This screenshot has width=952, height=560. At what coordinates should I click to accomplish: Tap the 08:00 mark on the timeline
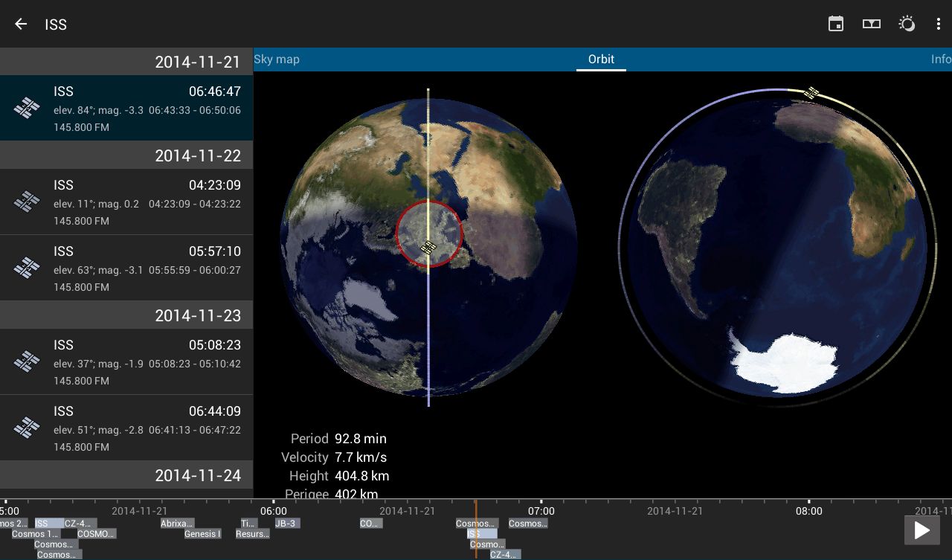click(809, 511)
